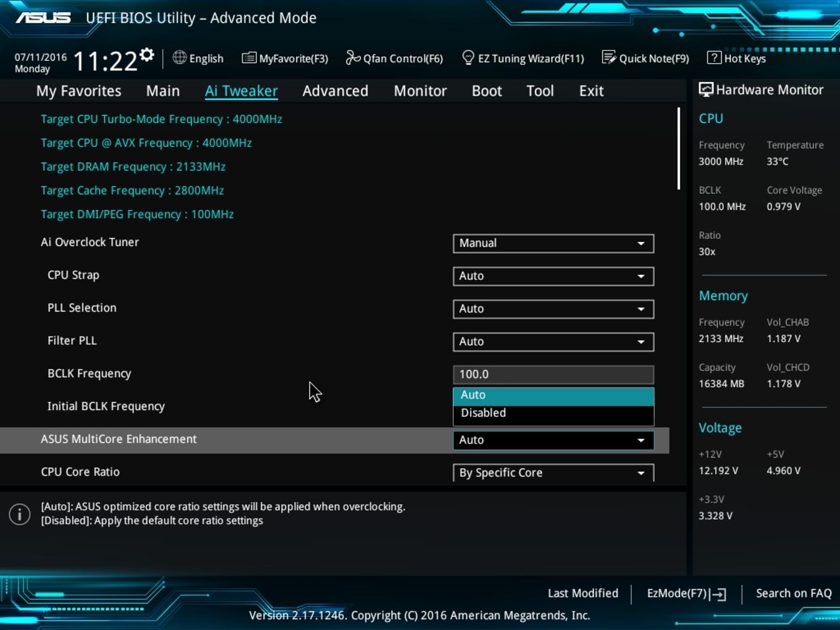Screen dimensions: 840x630
Task: Select the Filter PLL label
Action: coord(72,340)
